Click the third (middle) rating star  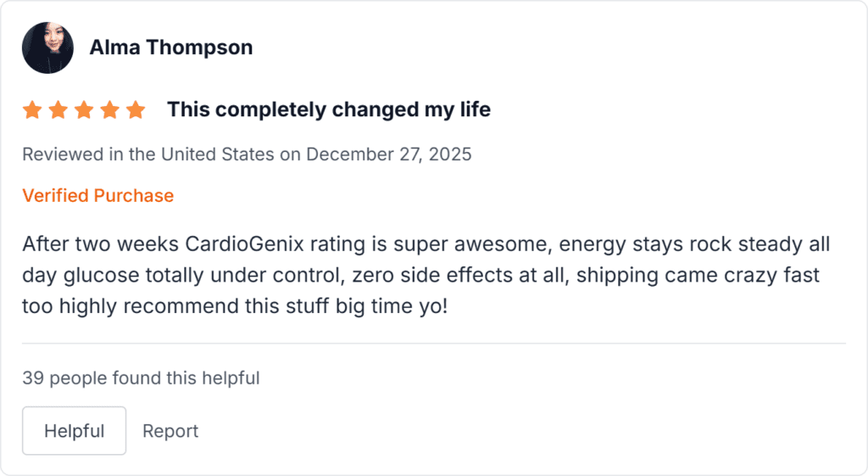tap(84, 109)
